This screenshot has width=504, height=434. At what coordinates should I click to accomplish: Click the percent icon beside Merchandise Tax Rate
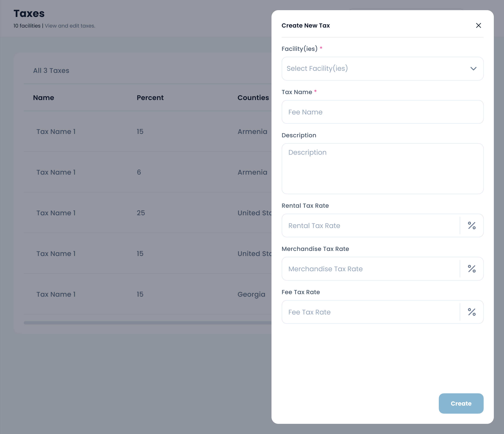[471, 269]
